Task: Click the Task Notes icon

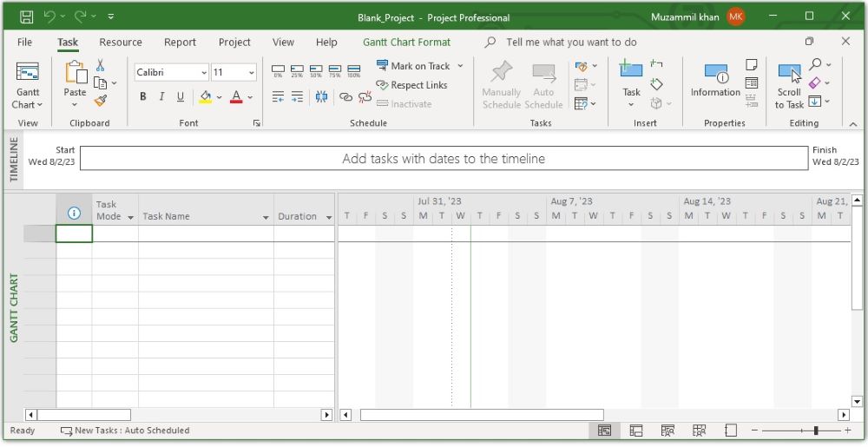Action: 752,65
